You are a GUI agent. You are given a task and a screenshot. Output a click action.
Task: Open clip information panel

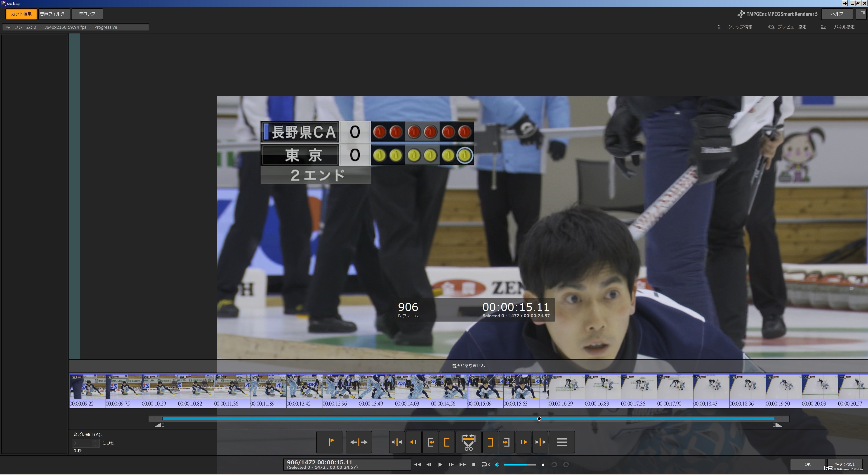pyautogui.click(x=736, y=27)
